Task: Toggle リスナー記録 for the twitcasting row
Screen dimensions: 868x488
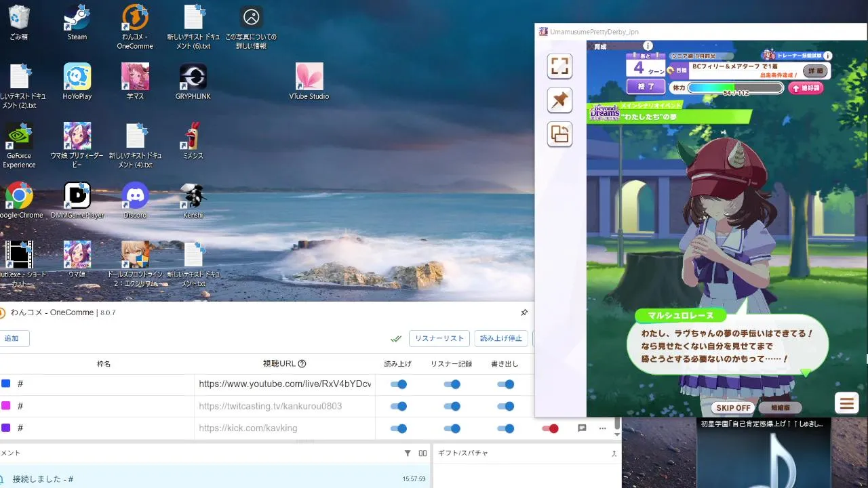Action: click(452, 407)
